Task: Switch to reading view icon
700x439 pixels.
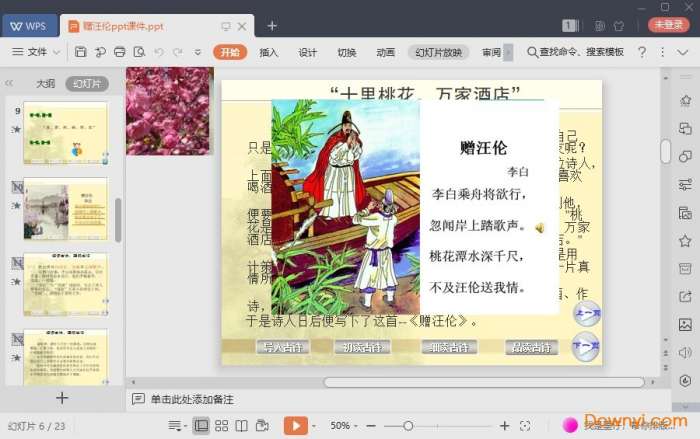Action: pos(242,426)
